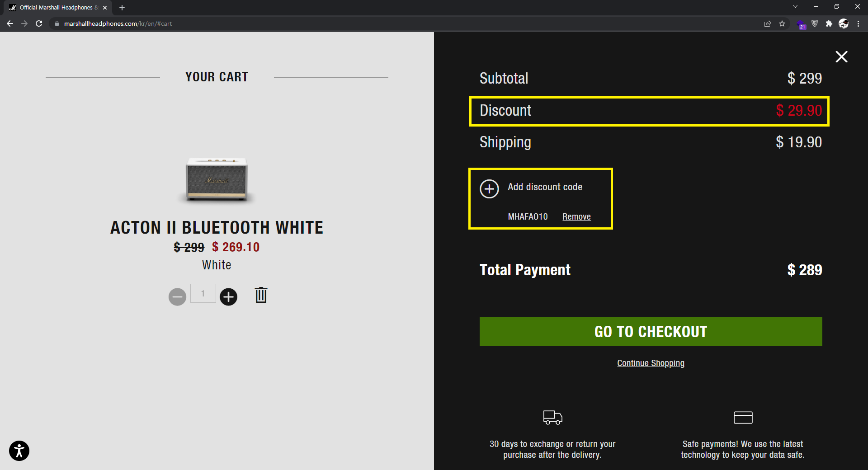Decrease item quantity with minus button
Viewport: 868px width, 470px height.
click(177, 297)
